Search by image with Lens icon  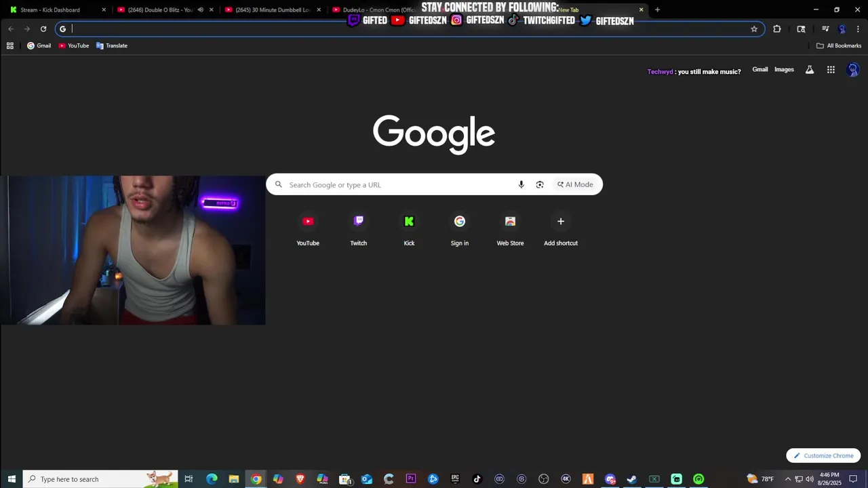pos(540,184)
